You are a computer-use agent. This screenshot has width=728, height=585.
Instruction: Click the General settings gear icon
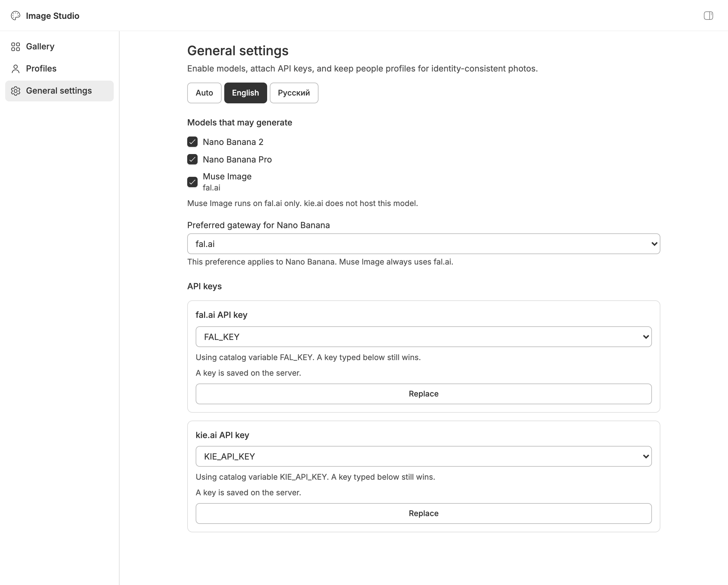coord(16,91)
